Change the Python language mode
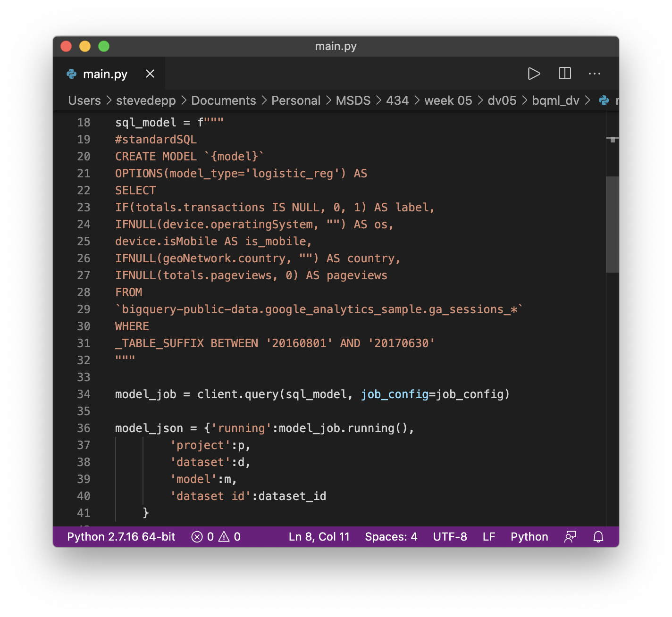 (x=529, y=537)
